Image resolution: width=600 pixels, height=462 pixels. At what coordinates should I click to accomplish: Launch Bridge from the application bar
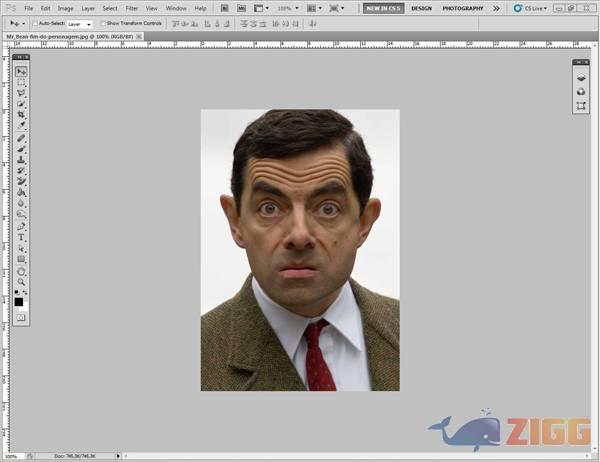pyautogui.click(x=225, y=8)
